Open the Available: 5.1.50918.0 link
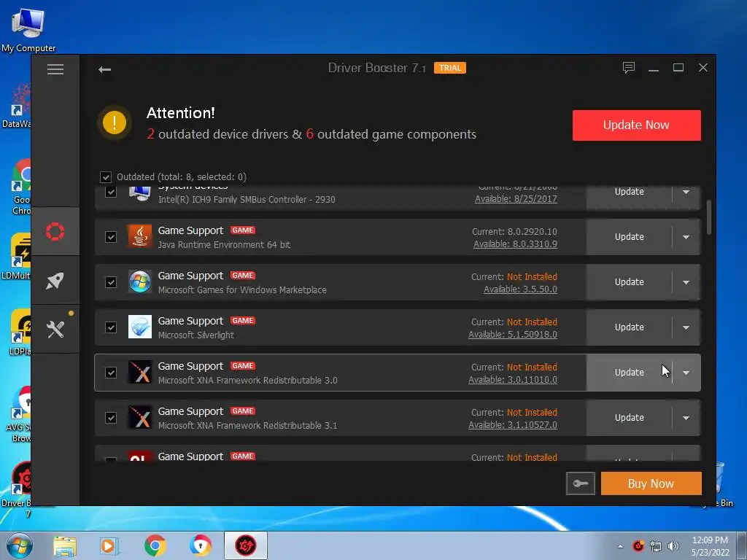Image resolution: width=747 pixels, height=560 pixels. [x=513, y=335]
